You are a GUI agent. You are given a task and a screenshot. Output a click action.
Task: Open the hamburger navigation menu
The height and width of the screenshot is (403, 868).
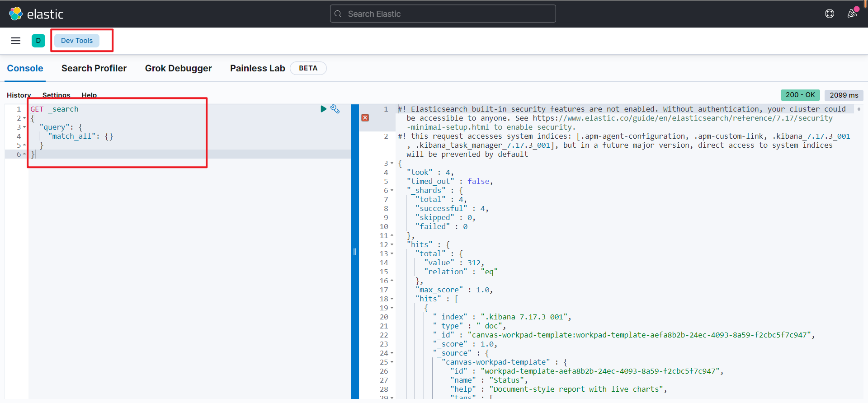click(16, 41)
